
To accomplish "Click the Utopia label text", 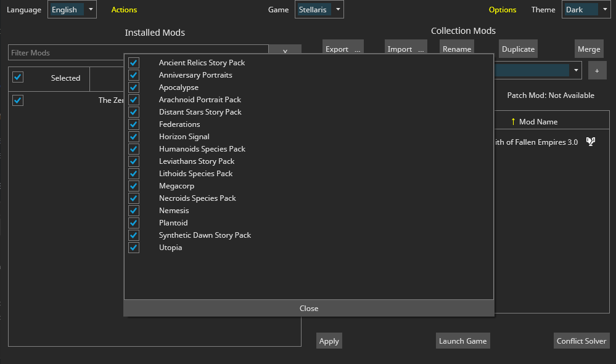I will 171,248.
